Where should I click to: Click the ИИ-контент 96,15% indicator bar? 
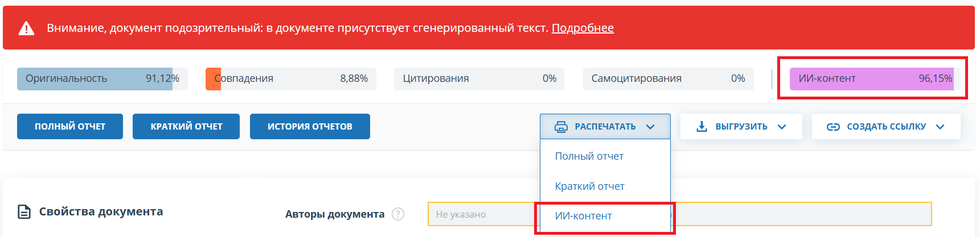click(x=875, y=78)
